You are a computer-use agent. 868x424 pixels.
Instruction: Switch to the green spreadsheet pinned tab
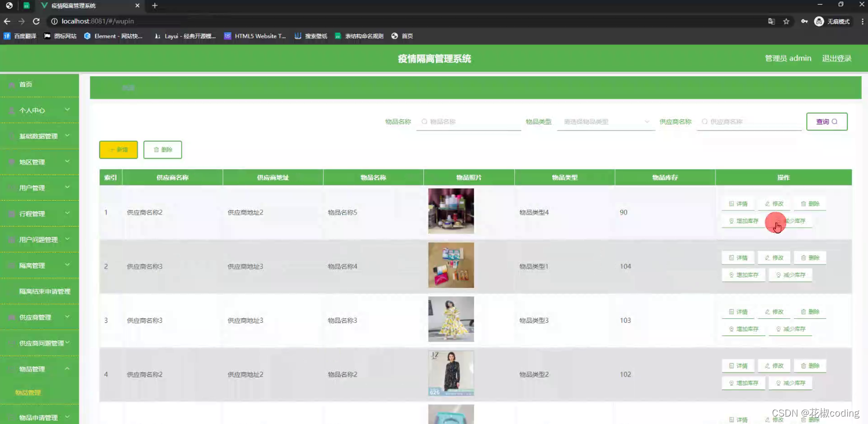tap(26, 6)
